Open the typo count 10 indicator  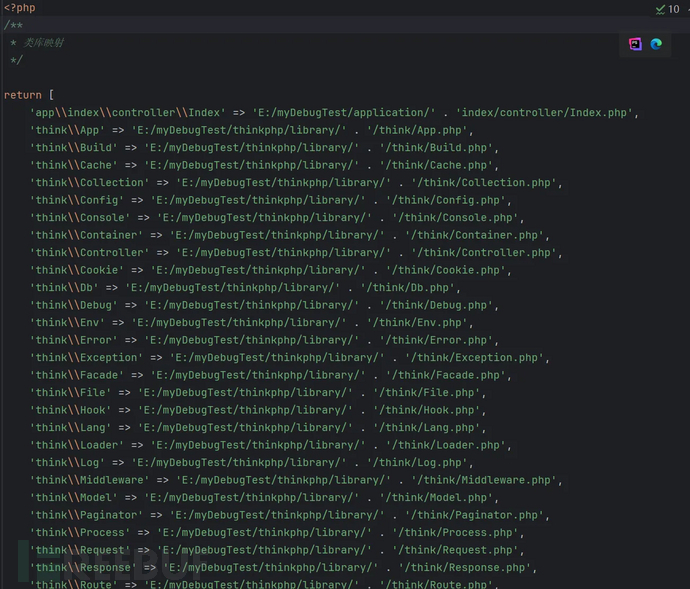673,9
